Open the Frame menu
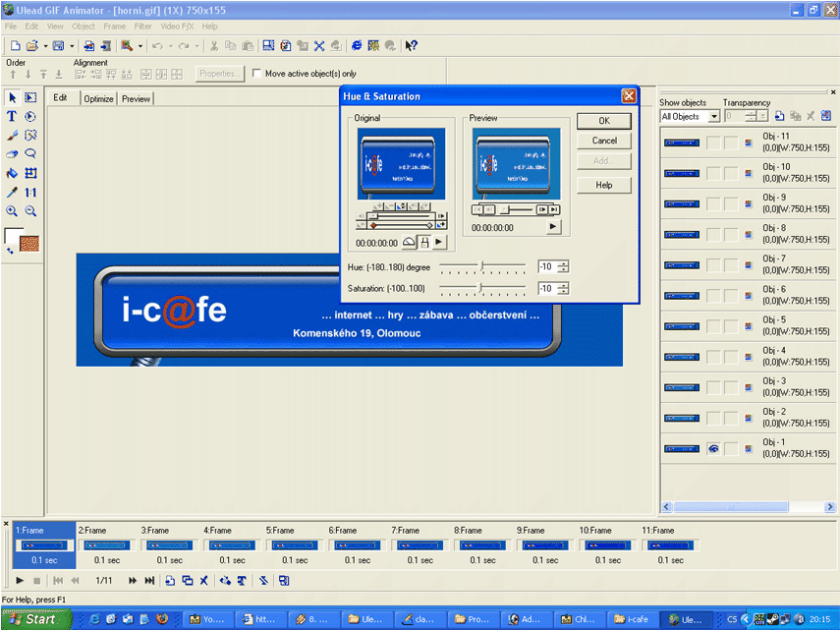The image size is (840, 630). [x=115, y=27]
